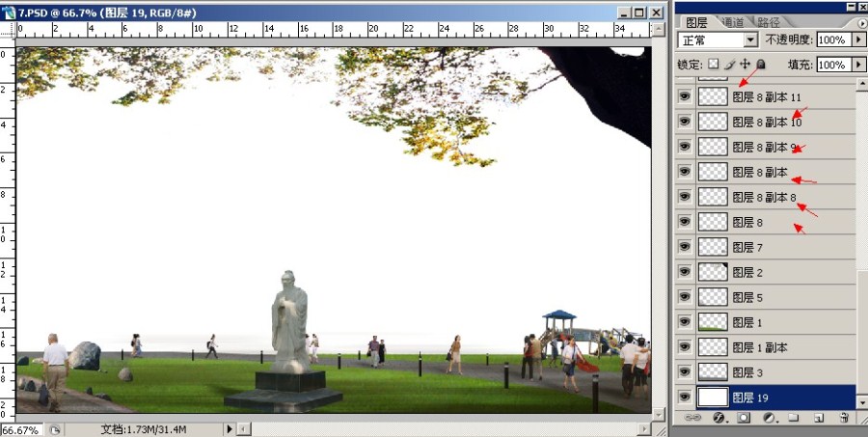Image resolution: width=868 pixels, height=437 pixels.
Task: Toggle visibility of 图层 8 副本 9
Action: pos(685,147)
